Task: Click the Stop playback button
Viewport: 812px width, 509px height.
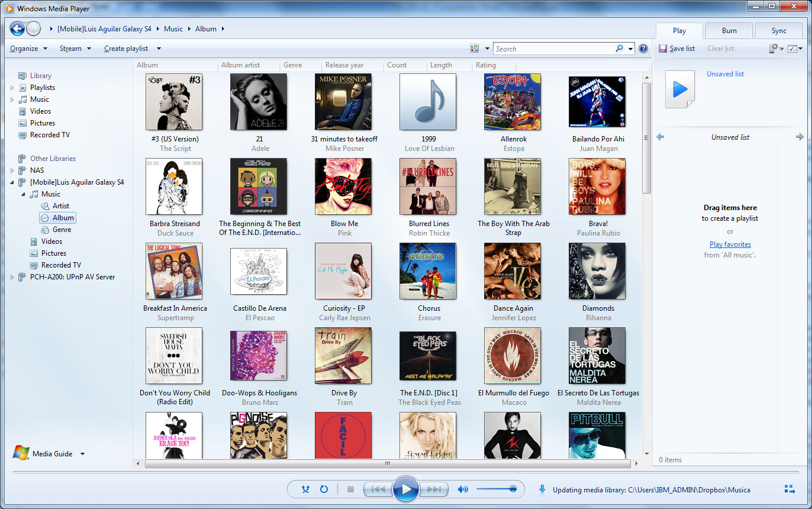Action: (350, 489)
